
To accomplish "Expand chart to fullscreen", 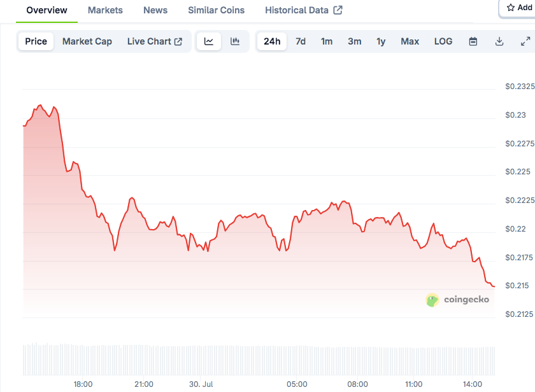I will 525,41.
